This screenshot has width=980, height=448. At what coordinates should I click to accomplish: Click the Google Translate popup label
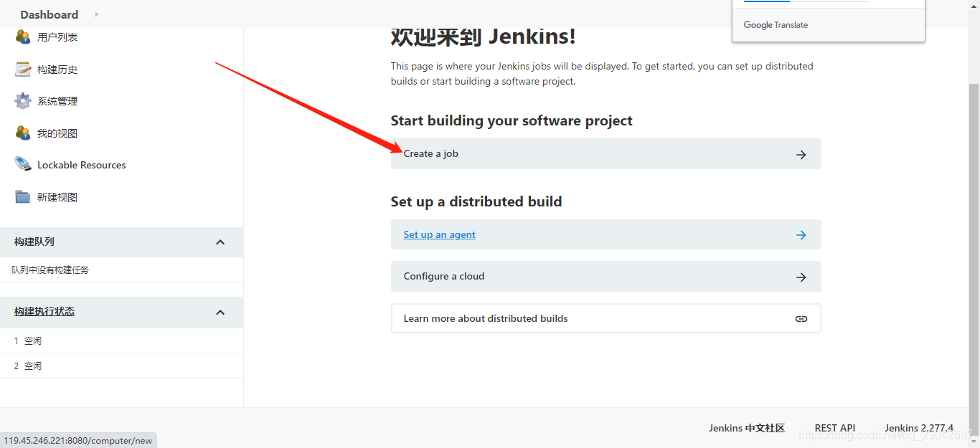(x=776, y=25)
